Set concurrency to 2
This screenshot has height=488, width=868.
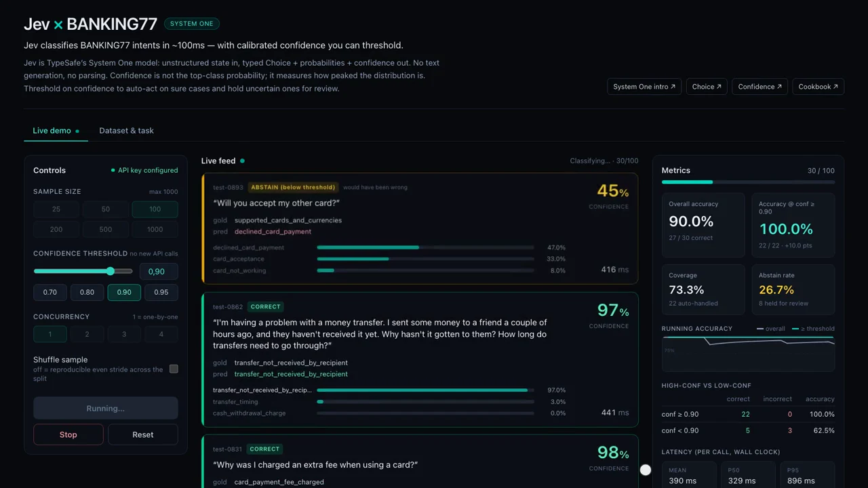tap(87, 334)
